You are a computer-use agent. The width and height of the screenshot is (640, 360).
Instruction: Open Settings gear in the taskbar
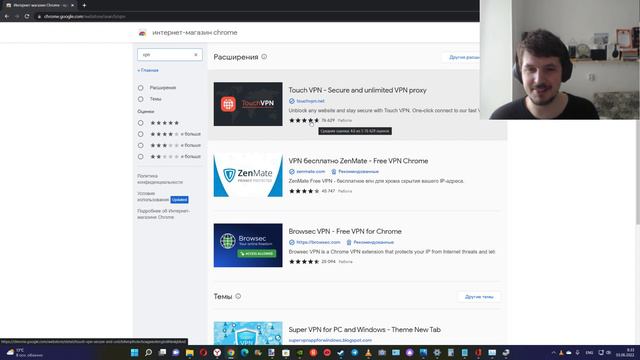(x=437, y=352)
